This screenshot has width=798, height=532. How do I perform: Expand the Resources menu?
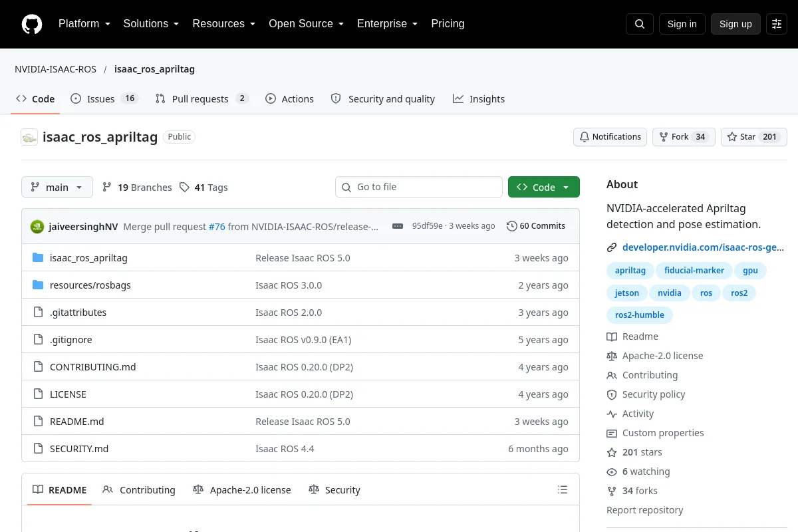[224, 24]
